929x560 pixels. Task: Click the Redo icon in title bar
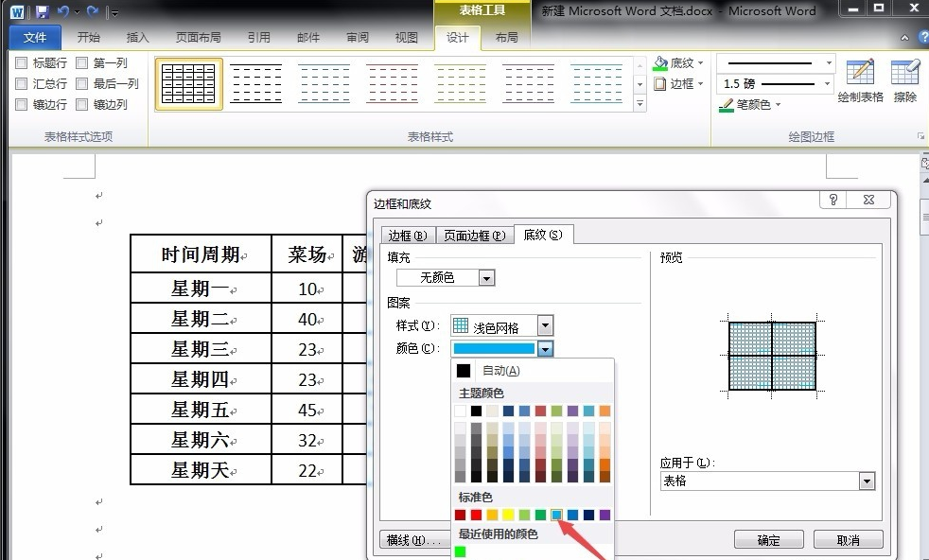(92, 11)
